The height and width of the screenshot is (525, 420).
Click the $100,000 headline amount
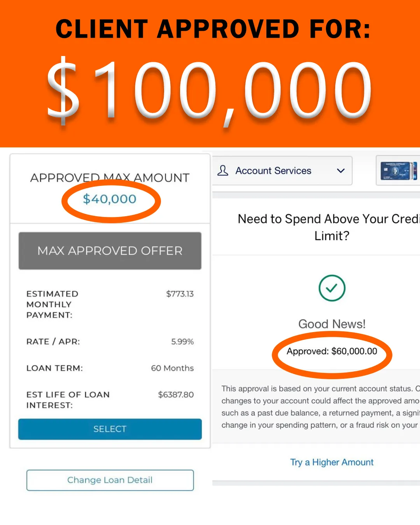[x=209, y=90]
